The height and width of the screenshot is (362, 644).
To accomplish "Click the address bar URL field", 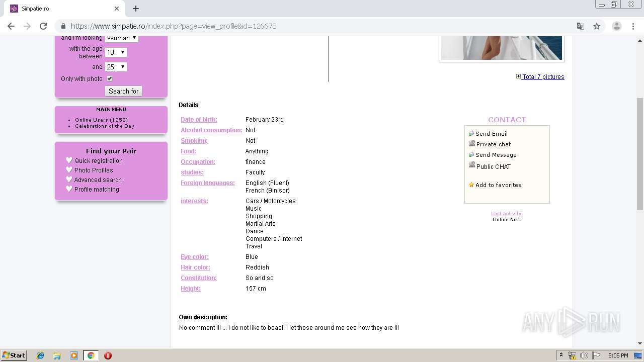I will point(322,26).
